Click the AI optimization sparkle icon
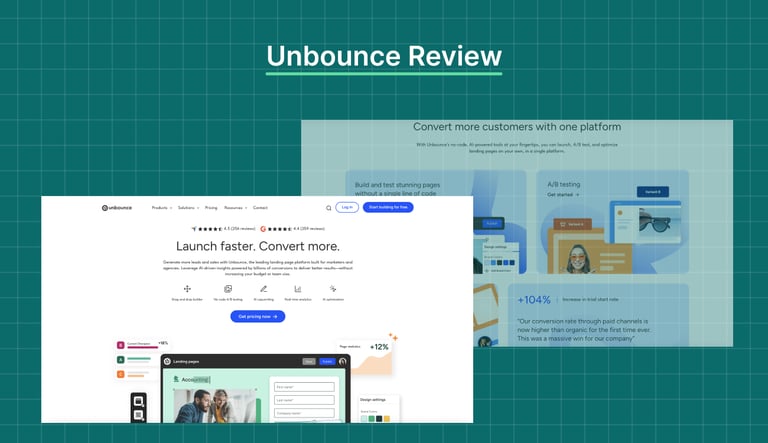The width and height of the screenshot is (768, 443). 333,289
